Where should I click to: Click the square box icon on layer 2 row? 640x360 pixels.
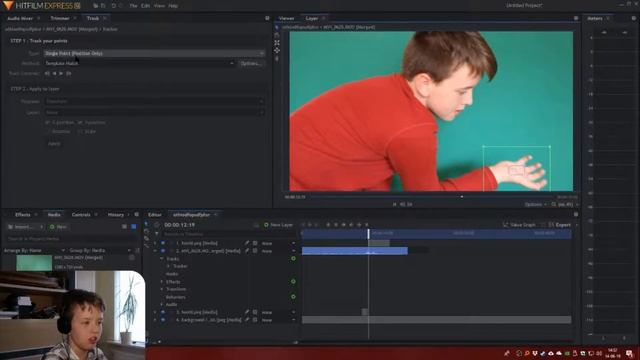pos(255,251)
